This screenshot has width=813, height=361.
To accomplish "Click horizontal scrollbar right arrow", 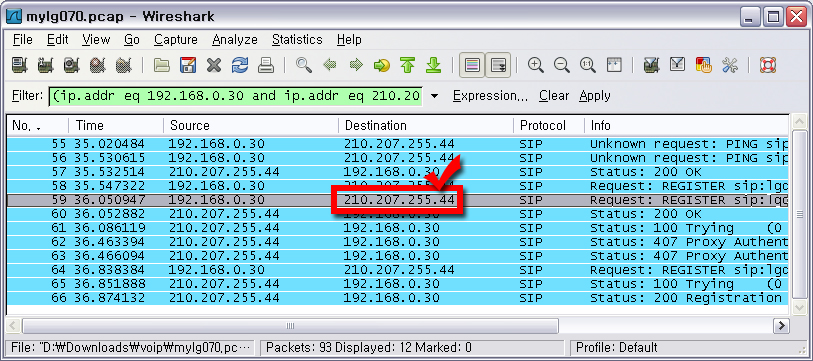I will coord(780,326).
